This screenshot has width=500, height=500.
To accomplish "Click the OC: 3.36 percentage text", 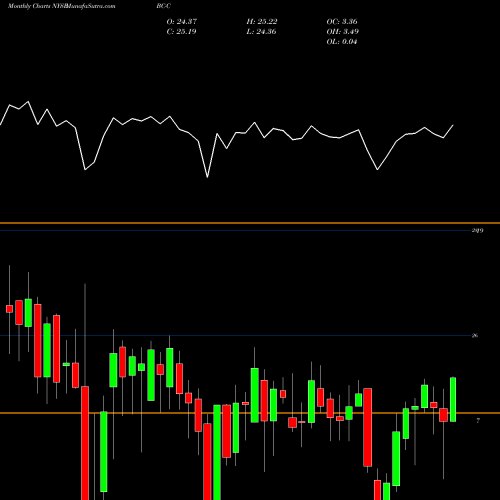I will (x=342, y=22).
